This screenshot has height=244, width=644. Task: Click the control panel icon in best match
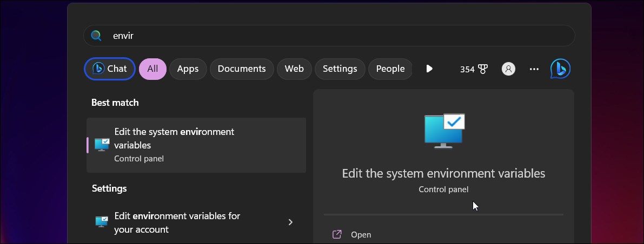pos(102,145)
